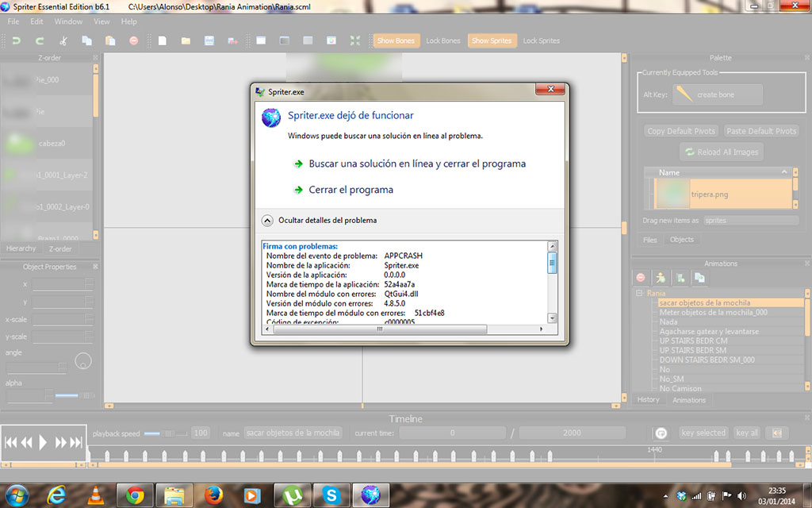Show hidden tray icons with the taskbar arrow
Viewport: 812px width, 508px height.
coord(665,497)
